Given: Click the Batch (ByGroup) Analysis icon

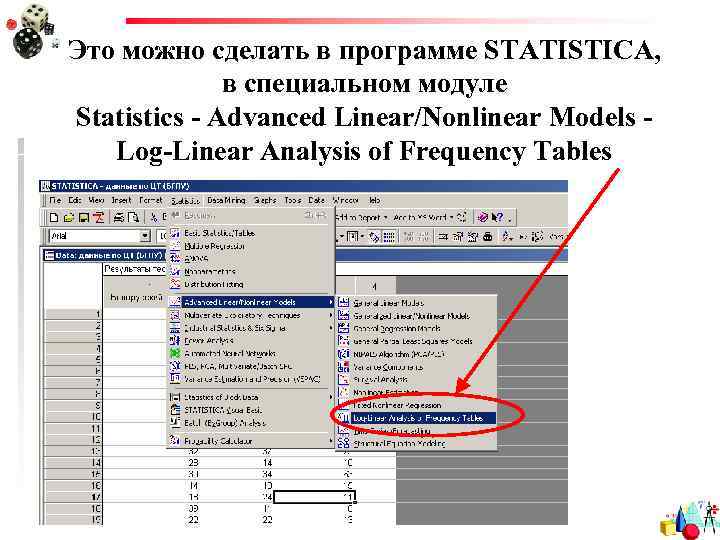Looking at the screenshot, I should [175, 422].
